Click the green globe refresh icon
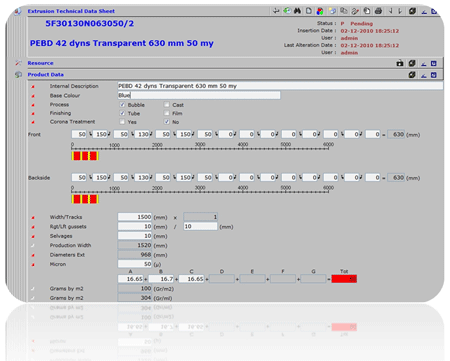This screenshot has width=450, height=361. pyautogui.click(x=287, y=11)
